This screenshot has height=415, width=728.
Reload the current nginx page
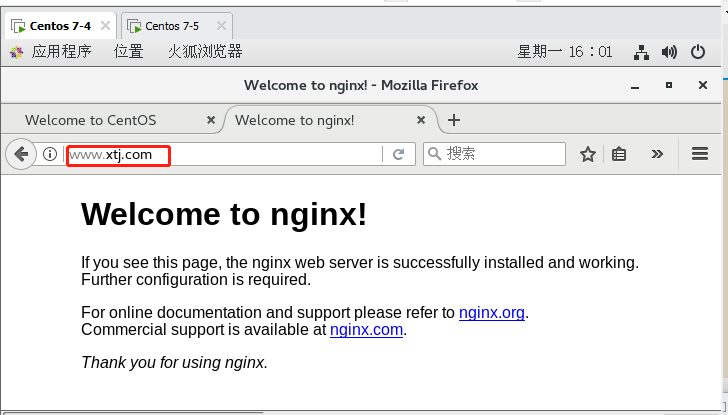[398, 154]
